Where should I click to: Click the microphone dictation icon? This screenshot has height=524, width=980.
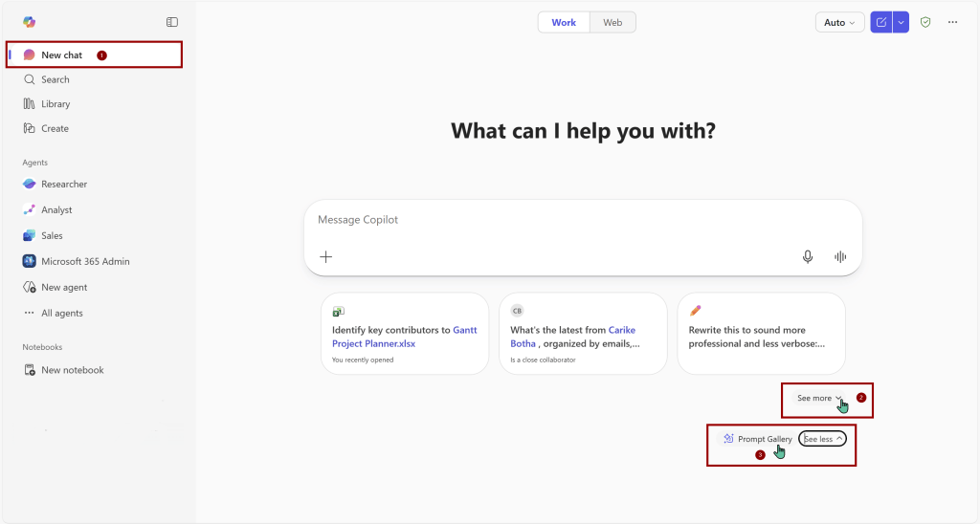point(808,256)
